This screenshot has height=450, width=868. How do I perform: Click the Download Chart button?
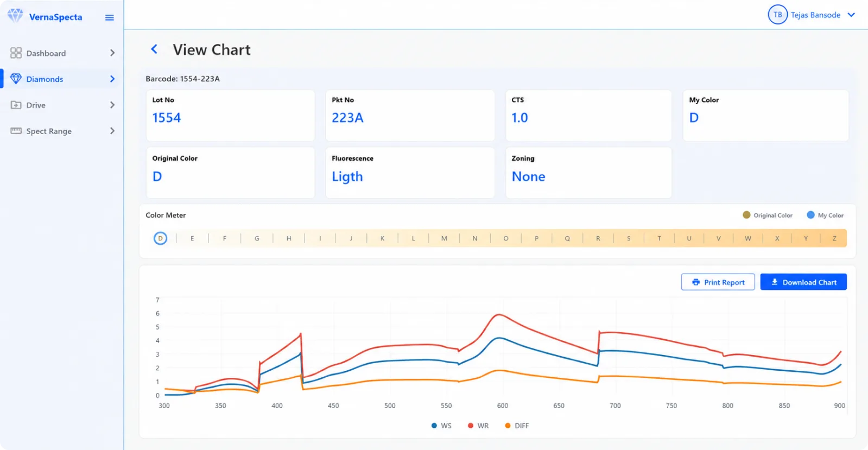click(x=803, y=282)
